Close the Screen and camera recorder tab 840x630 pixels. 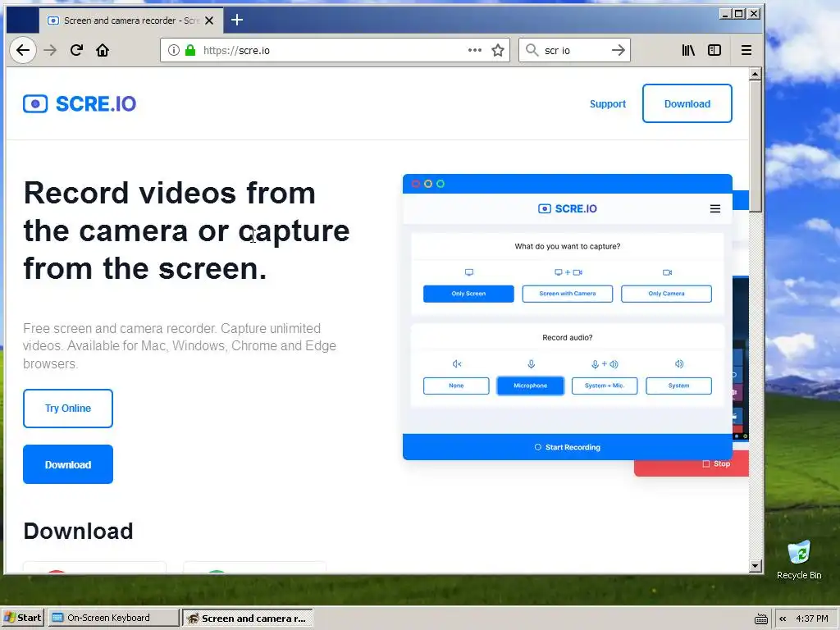point(209,21)
